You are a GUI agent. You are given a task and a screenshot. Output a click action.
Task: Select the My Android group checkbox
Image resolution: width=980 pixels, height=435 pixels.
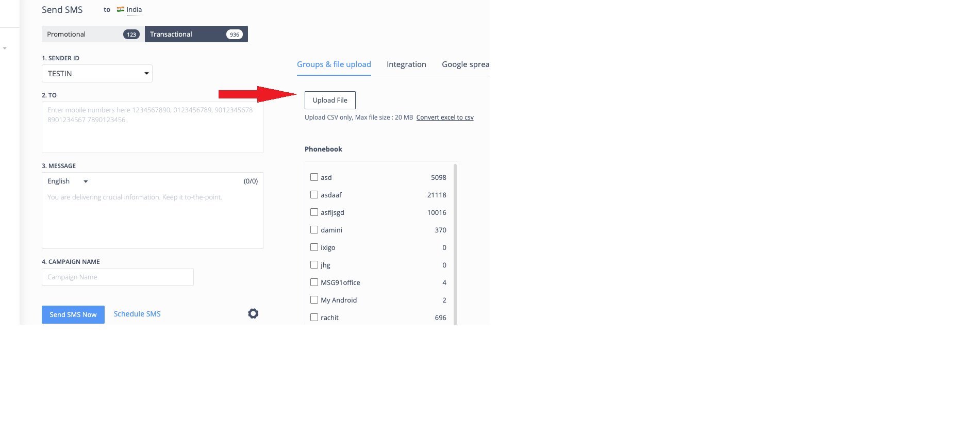coord(314,300)
